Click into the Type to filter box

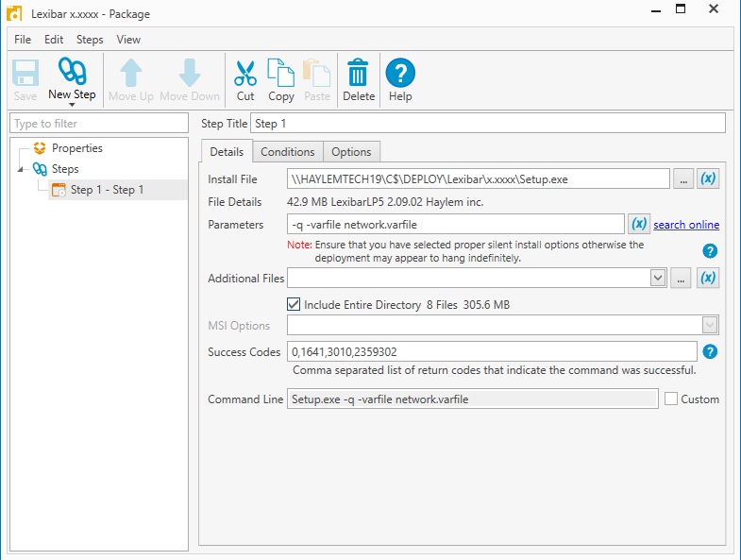tap(99, 124)
